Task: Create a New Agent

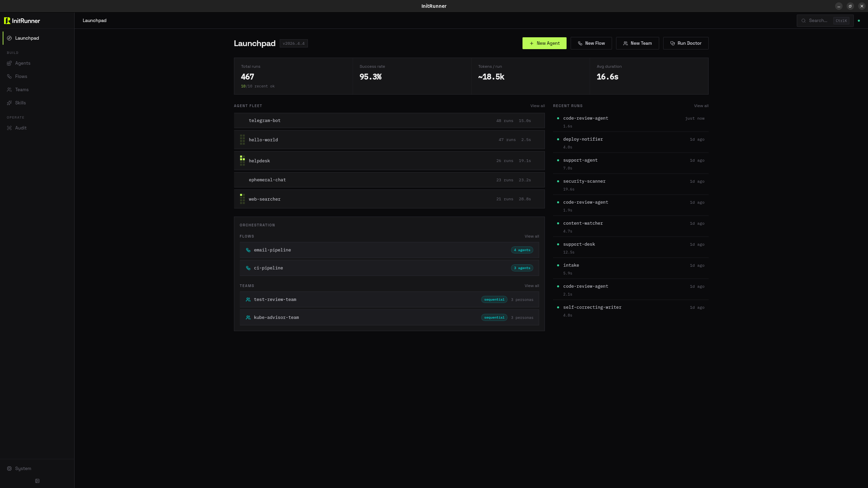Action: point(544,43)
